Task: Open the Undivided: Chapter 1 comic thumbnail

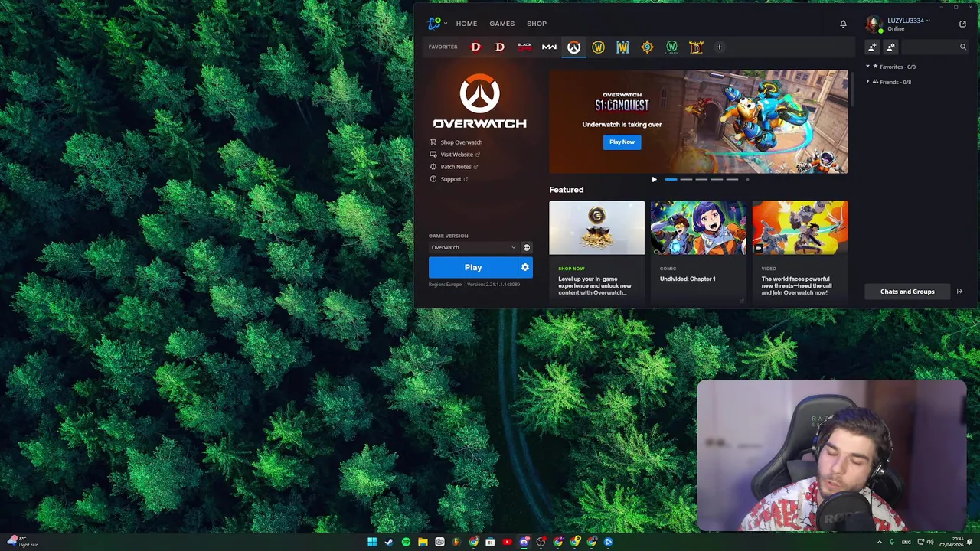Action: tap(698, 227)
